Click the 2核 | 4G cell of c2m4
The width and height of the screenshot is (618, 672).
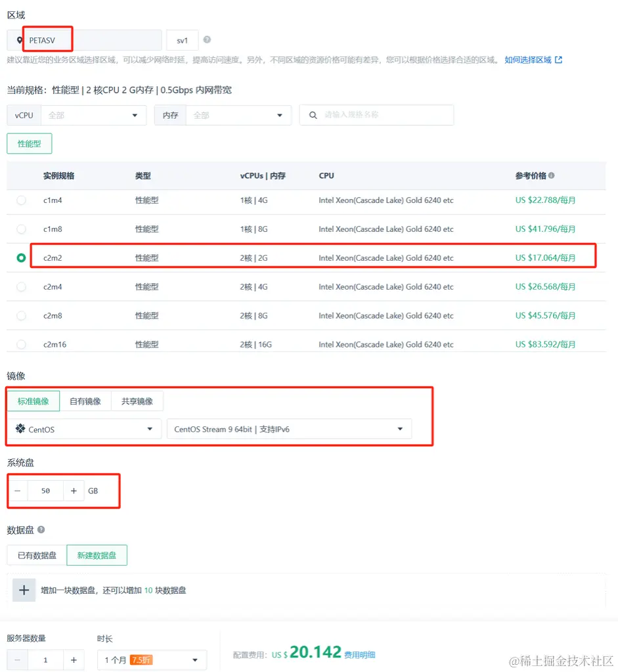(x=254, y=286)
